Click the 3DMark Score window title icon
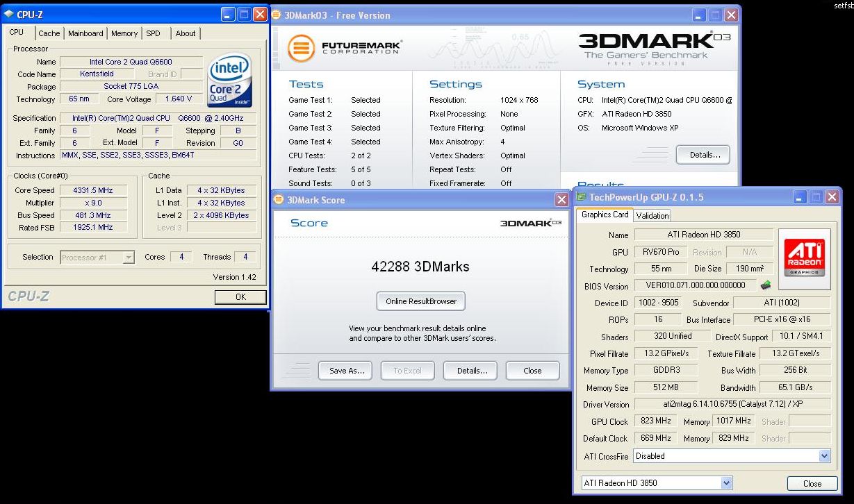 279,200
